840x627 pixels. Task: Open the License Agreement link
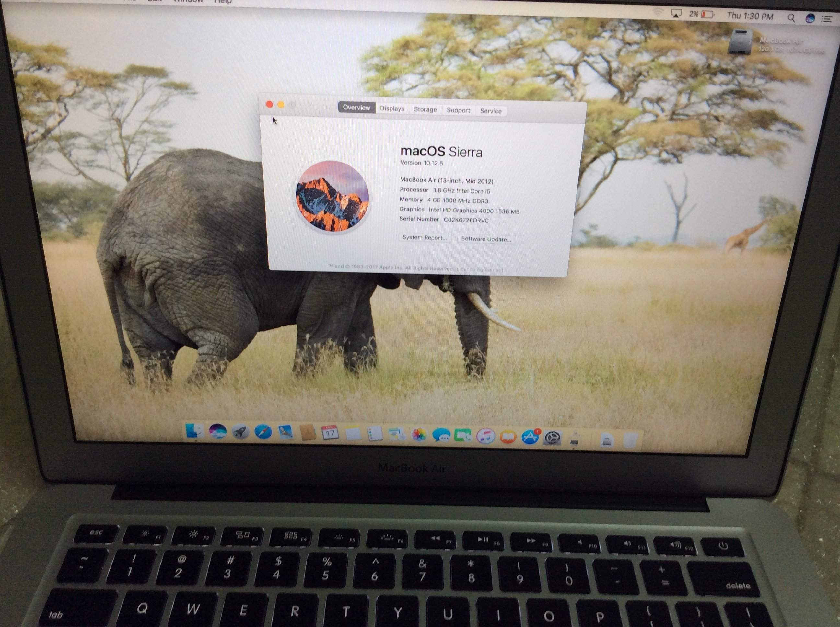(x=480, y=270)
